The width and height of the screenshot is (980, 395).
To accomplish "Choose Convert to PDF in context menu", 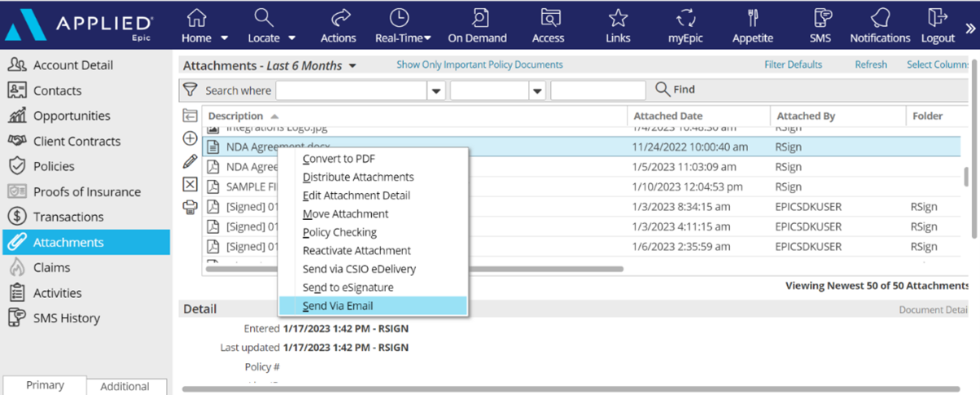I will coord(339,159).
